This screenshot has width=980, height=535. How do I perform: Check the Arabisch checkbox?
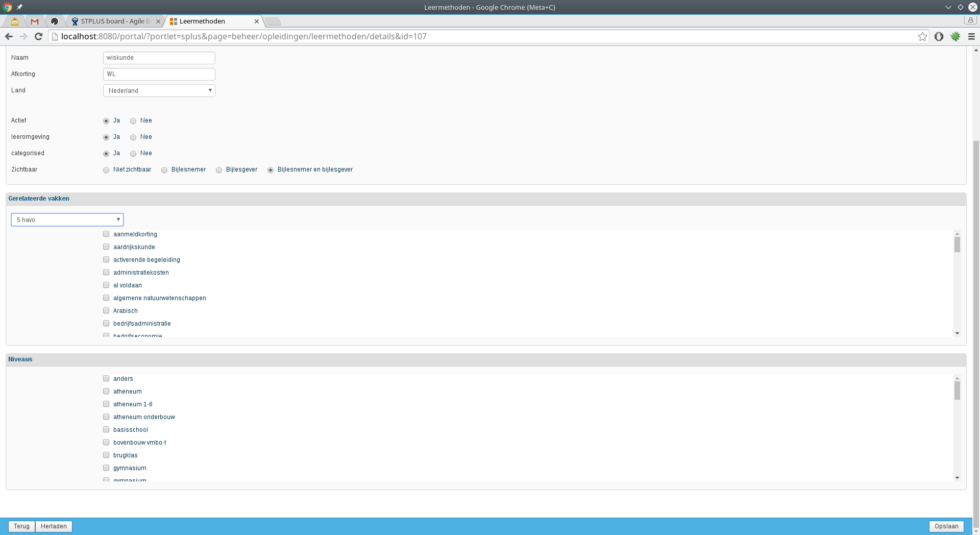[x=106, y=310]
